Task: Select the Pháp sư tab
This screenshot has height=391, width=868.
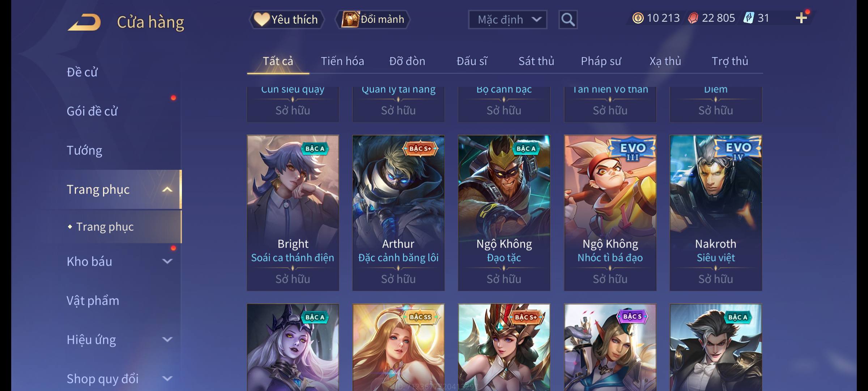Action: click(x=601, y=61)
